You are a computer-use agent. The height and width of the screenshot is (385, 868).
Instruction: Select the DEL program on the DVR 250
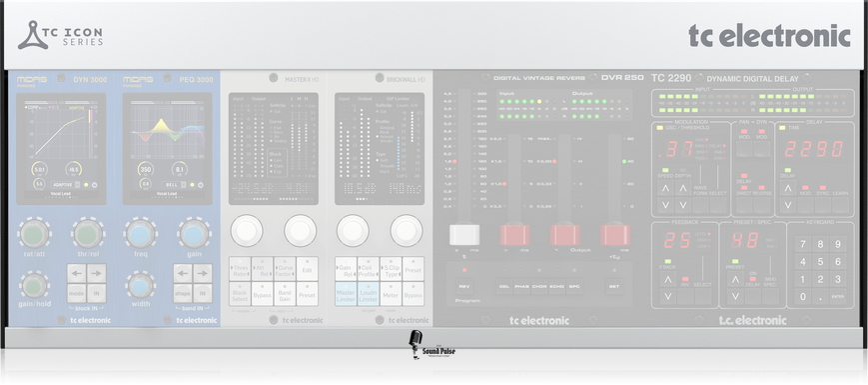(503, 286)
